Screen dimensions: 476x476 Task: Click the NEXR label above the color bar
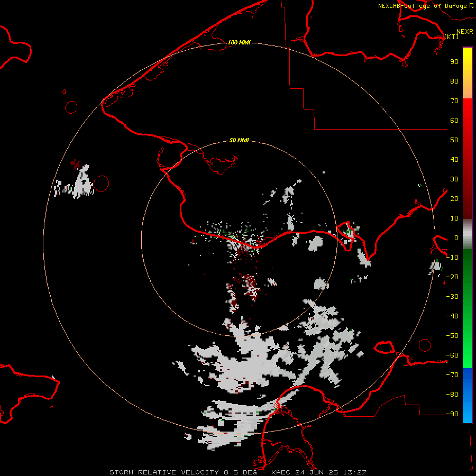click(x=465, y=32)
